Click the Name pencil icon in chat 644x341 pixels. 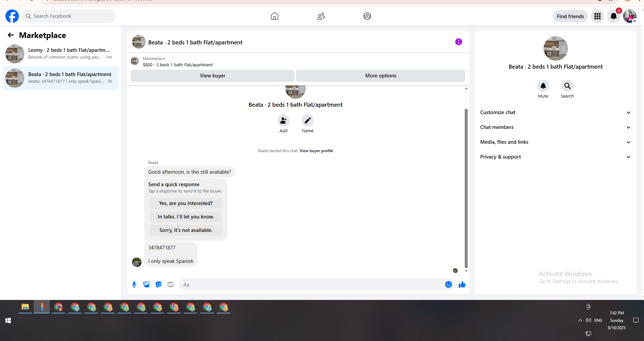(308, 121)
